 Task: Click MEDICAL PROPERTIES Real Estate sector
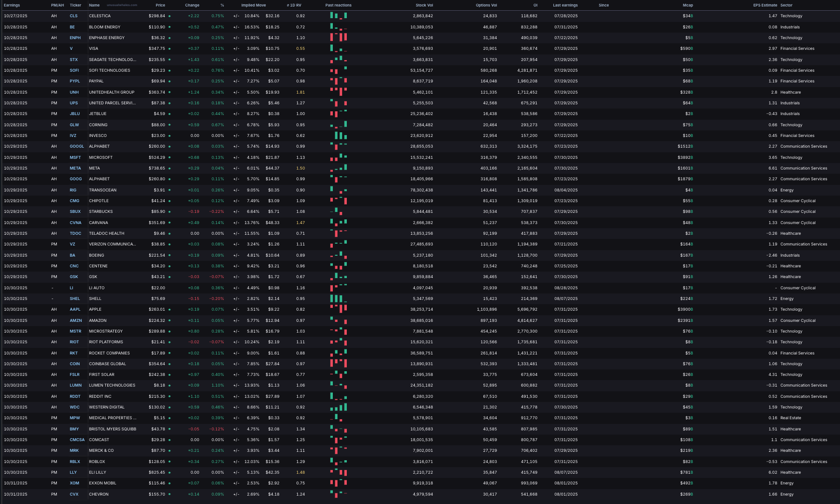[791, 418]
